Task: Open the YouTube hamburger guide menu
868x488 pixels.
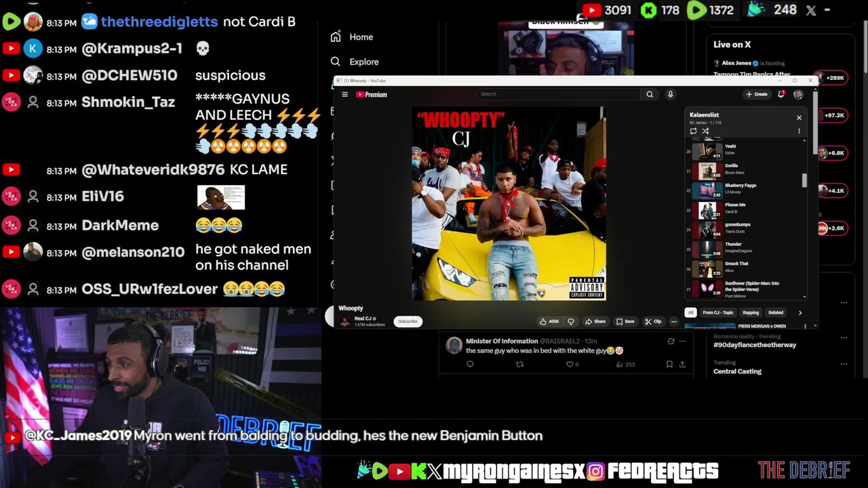Action: pyautogui.click(x=344, y=95)
